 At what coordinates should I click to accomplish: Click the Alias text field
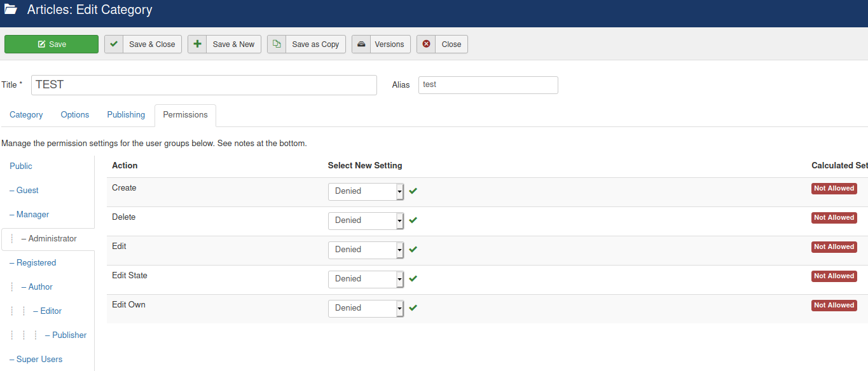[x=488, y=85]
